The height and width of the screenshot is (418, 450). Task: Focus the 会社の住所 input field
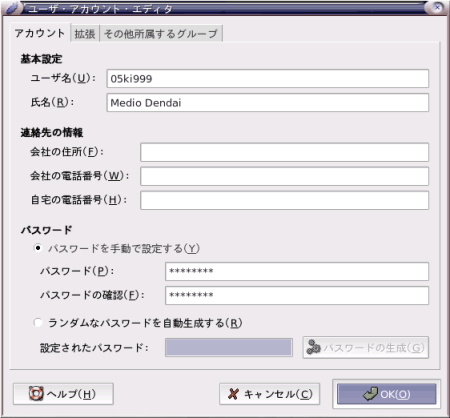pyautogui.click(x=284, y=152)
